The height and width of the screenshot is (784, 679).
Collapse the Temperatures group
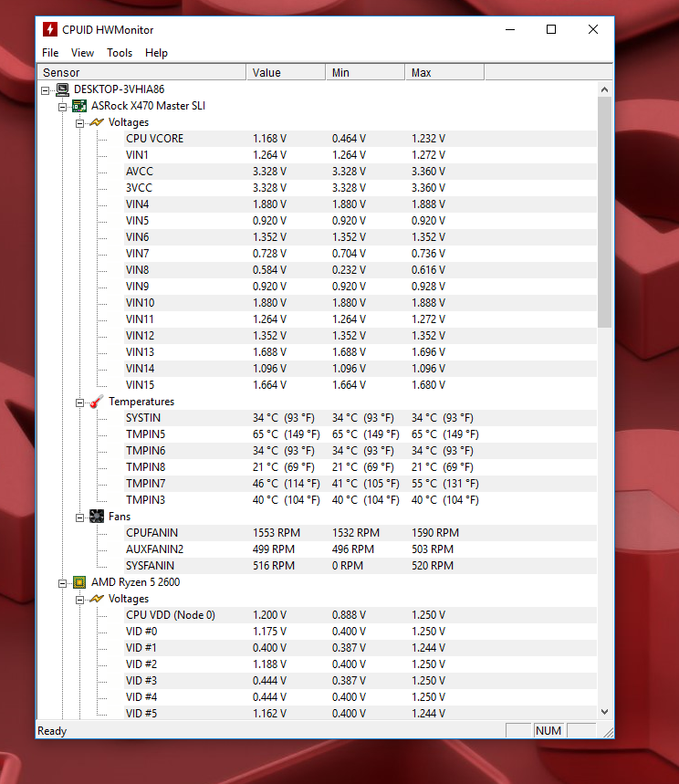[79, 402]
